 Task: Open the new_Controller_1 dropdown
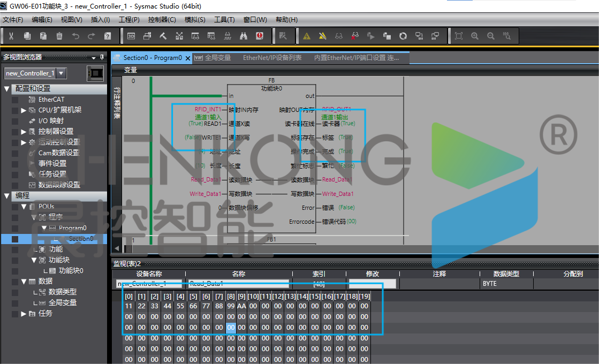(x=62, y=73)
